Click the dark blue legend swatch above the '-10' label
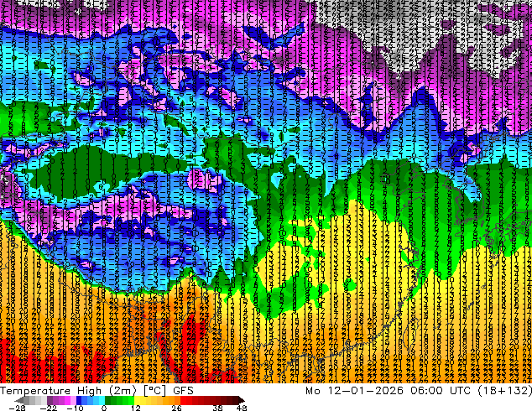Viewport: 532px width, 411px height. (x=79, y=400)
